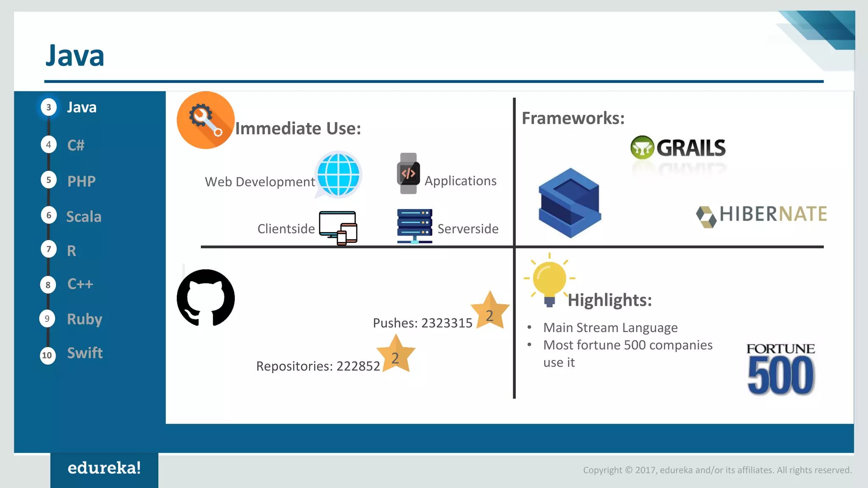Image resolution: width=868 pixels, height=488 pixels.
Task: Click the star badge beside Pushes count
Action: (490, 311)
